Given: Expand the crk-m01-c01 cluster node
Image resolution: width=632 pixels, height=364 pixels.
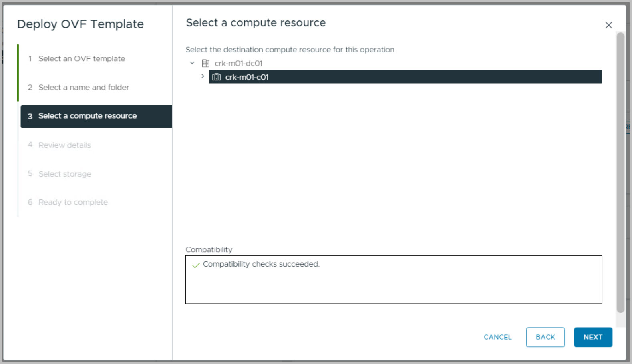Looking at the screenshot, I should [x=203, y=76].
